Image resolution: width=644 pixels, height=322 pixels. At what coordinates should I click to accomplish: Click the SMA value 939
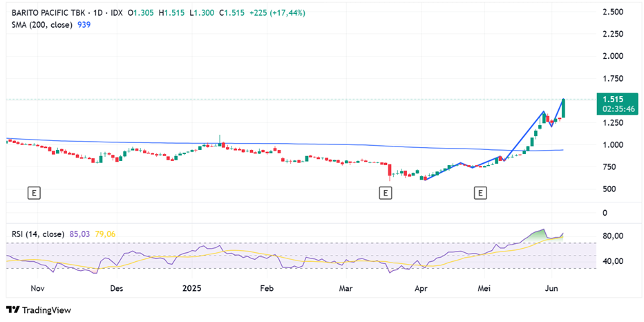84,25
